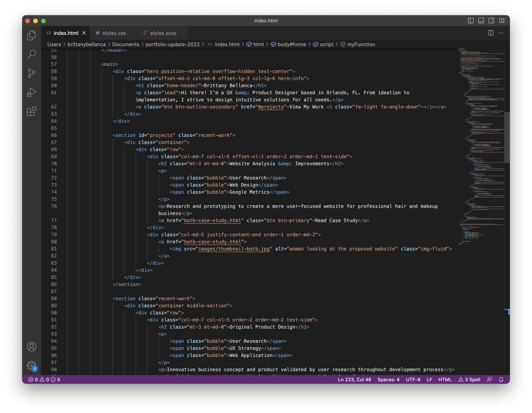Viewport: 532px width, 413px height.
Task: Follow batb-case-study.html link on line 77
Action: [212, 220]
